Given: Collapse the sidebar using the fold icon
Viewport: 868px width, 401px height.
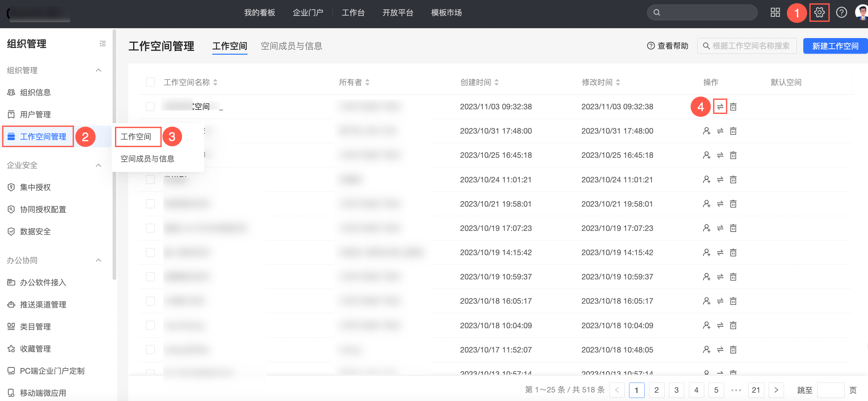Looking at the screenshot, I should click(x=102, y=44).
